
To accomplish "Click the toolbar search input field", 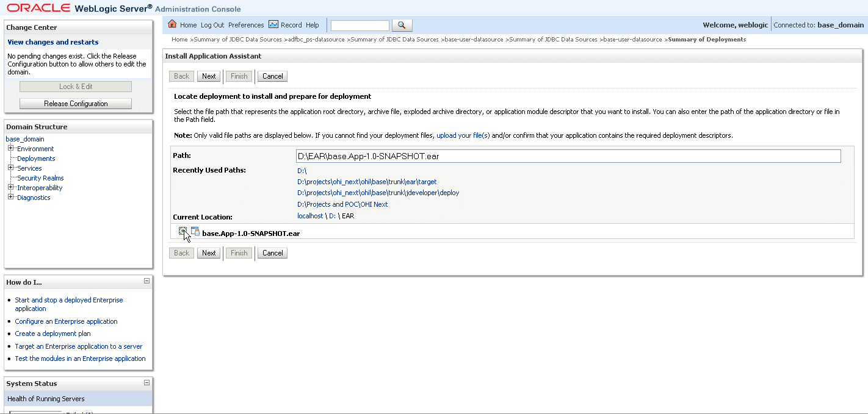I will pos(360,26).
